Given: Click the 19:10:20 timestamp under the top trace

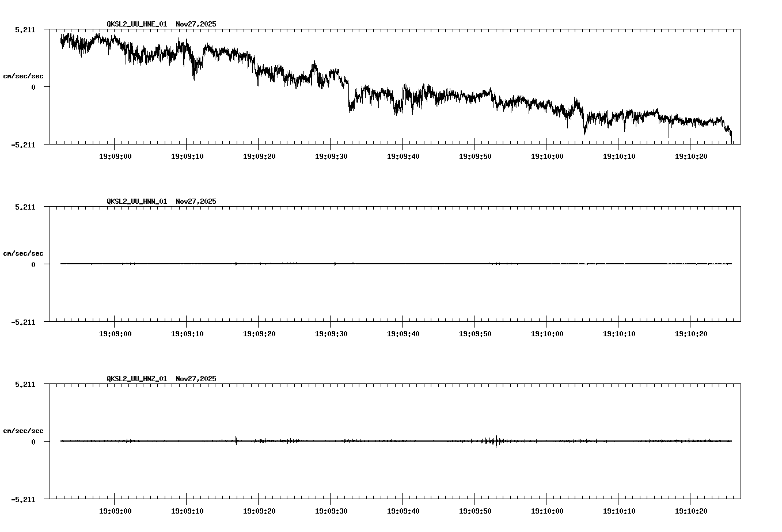Looking at the screenshot, I should coord(692,155).
